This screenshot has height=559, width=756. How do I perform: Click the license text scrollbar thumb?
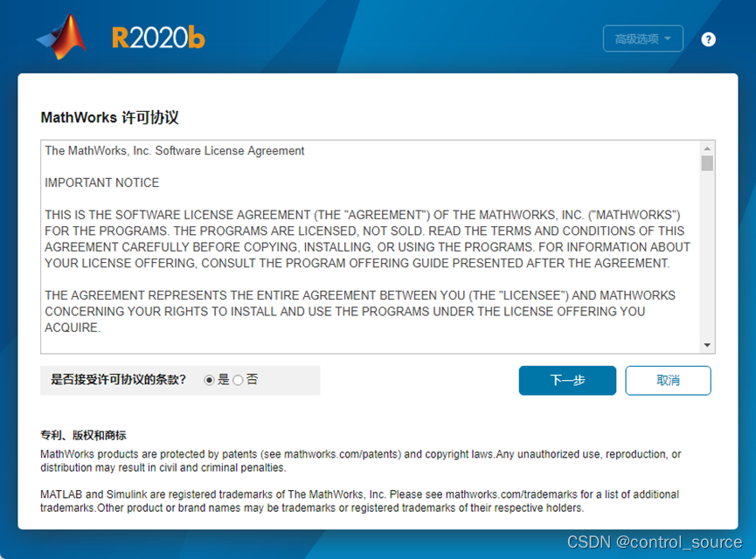coord(707,163)
